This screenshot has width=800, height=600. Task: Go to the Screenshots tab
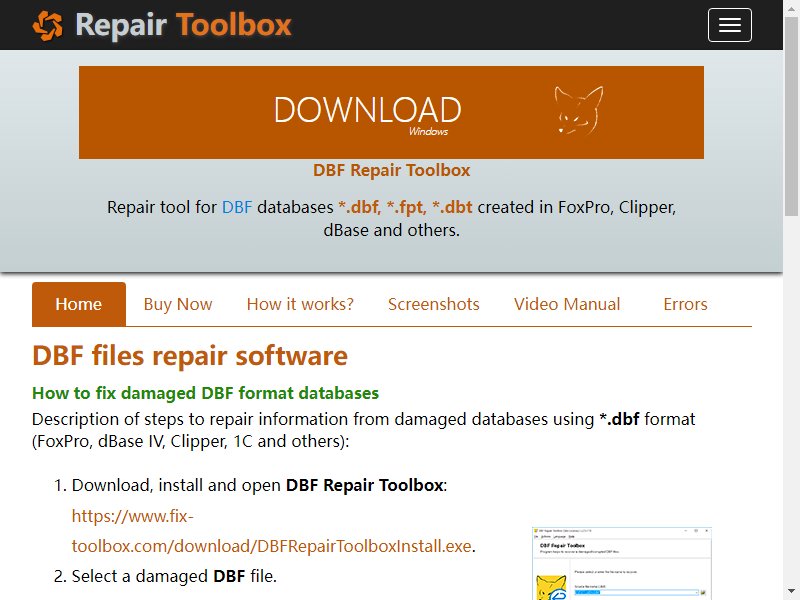point(434,304)
